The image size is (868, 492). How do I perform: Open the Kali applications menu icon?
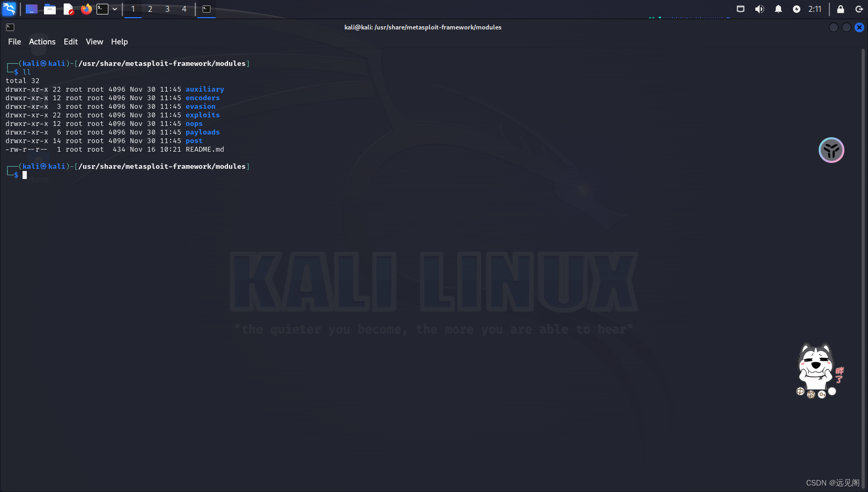(9, 9)
